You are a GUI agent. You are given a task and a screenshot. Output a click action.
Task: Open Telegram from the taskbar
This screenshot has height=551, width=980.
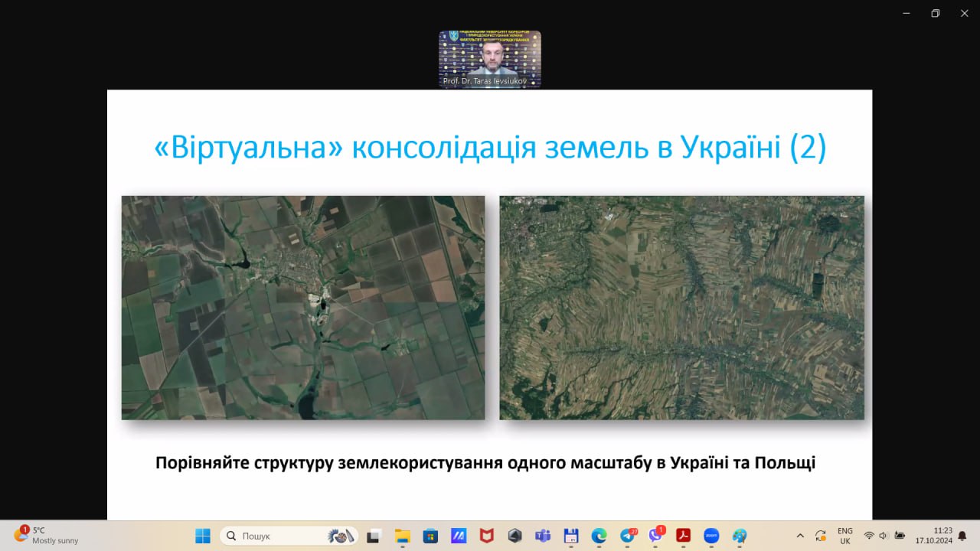[x=628, y=536]
